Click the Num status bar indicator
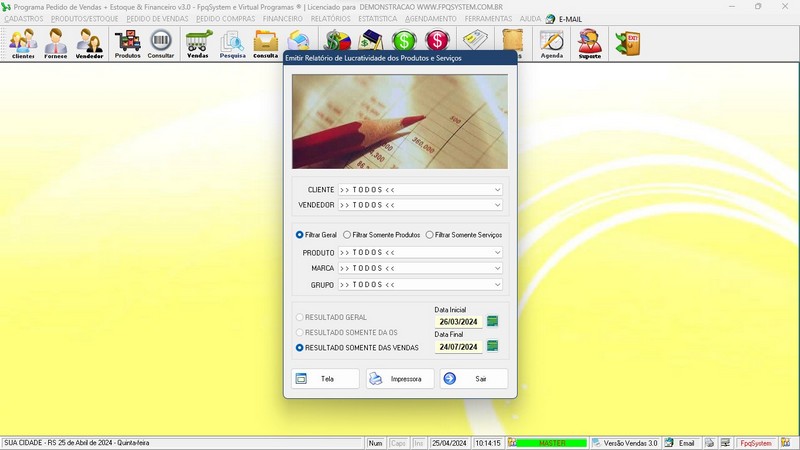Viewport: 800px width, 450px height. 376,443
